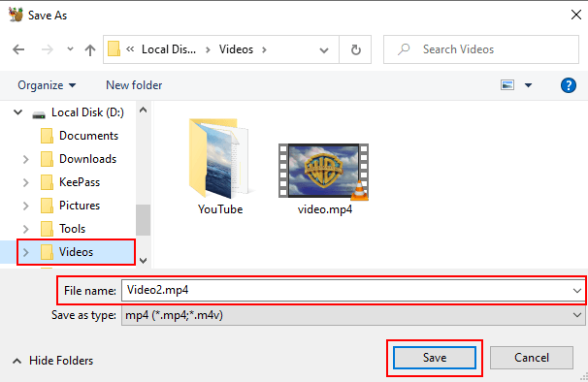The width and height of the screenshot is (588, 382).
Task: Expand the Downloads folder tree node
Action: tap(25, 159)
